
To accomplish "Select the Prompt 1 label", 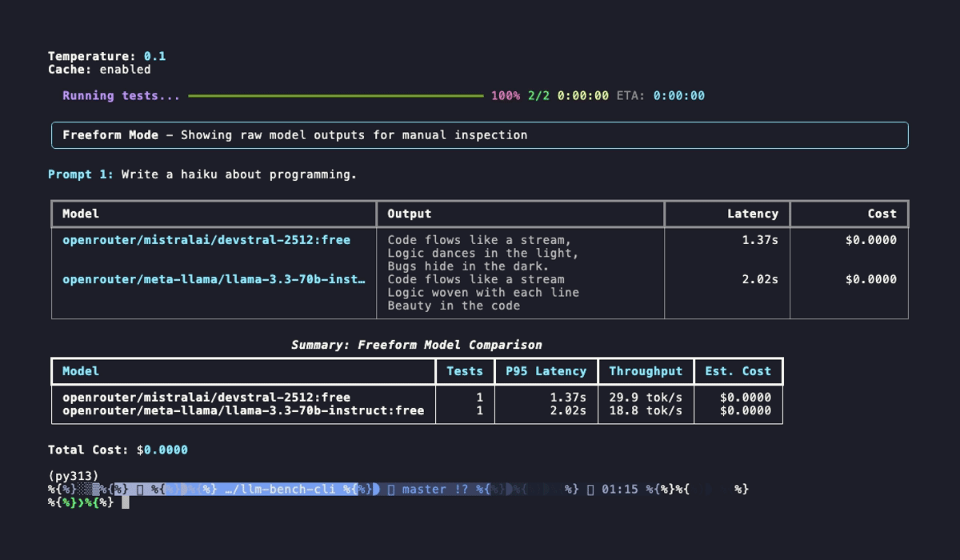I will (81, 174).
